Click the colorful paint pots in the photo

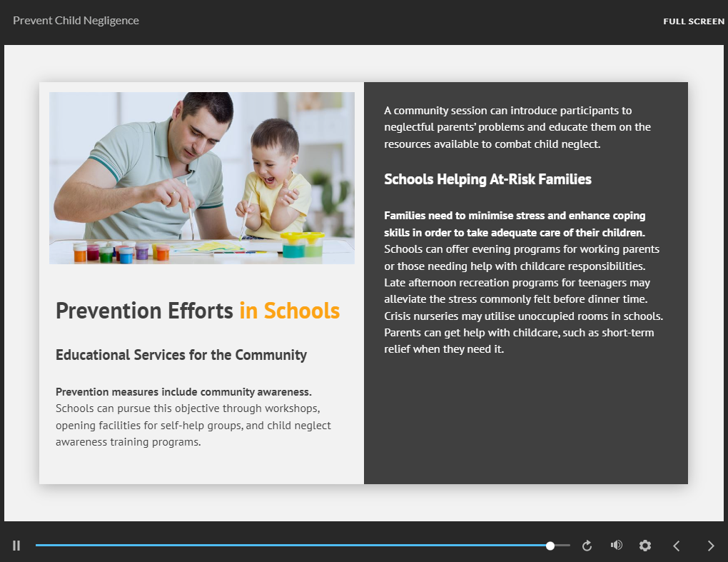click(121, 253)
